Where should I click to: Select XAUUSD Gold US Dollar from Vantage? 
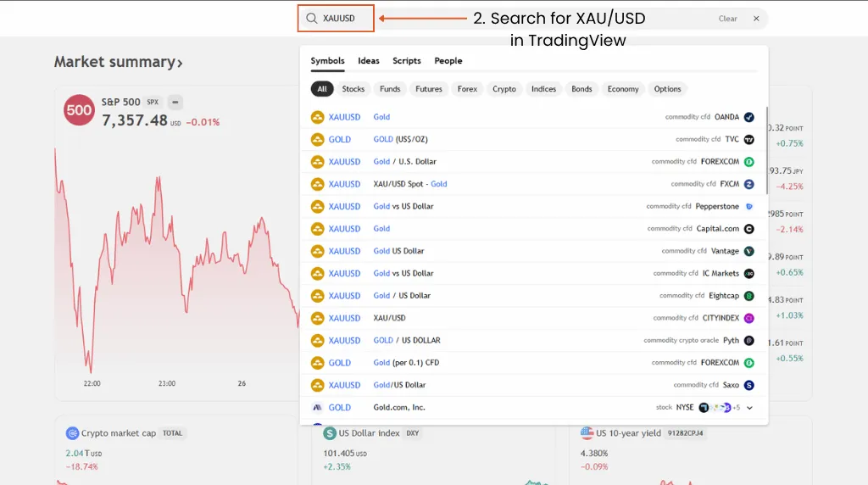pyautogui.click(x=533, y=251)
